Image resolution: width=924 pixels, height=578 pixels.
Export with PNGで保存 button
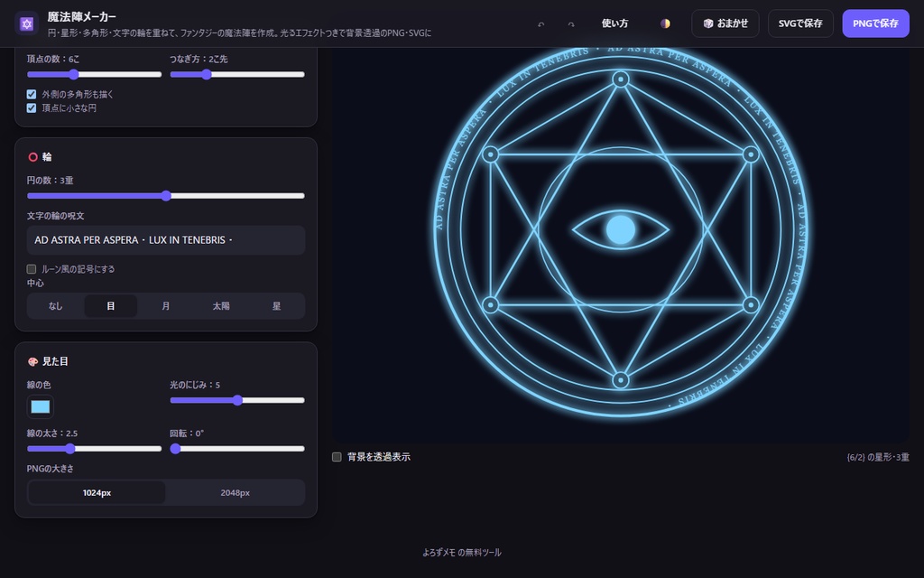[875, 23]
